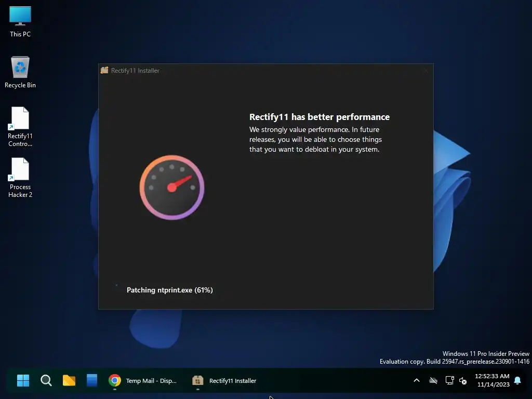Focus the Rectify11 Installer taskbar button

[x=224, y=381]
